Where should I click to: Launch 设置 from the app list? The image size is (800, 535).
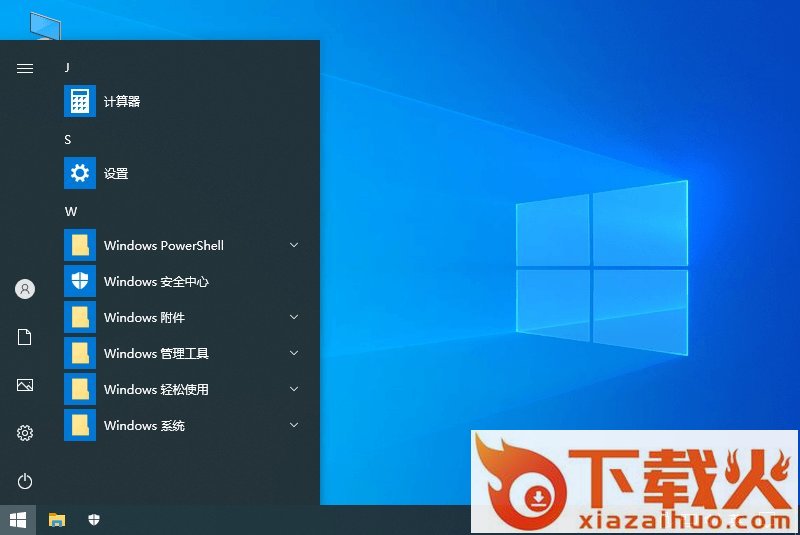(x=115, y=173)
